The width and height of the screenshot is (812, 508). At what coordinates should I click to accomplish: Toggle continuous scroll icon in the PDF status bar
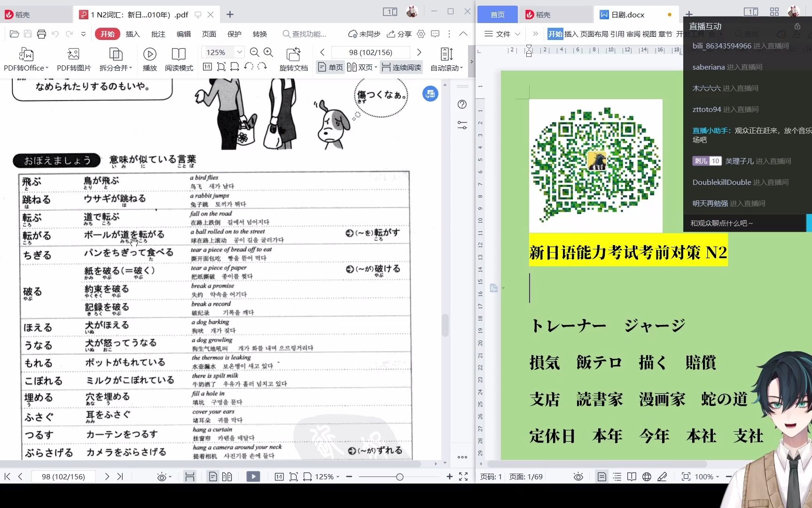(x=190, y=476)
